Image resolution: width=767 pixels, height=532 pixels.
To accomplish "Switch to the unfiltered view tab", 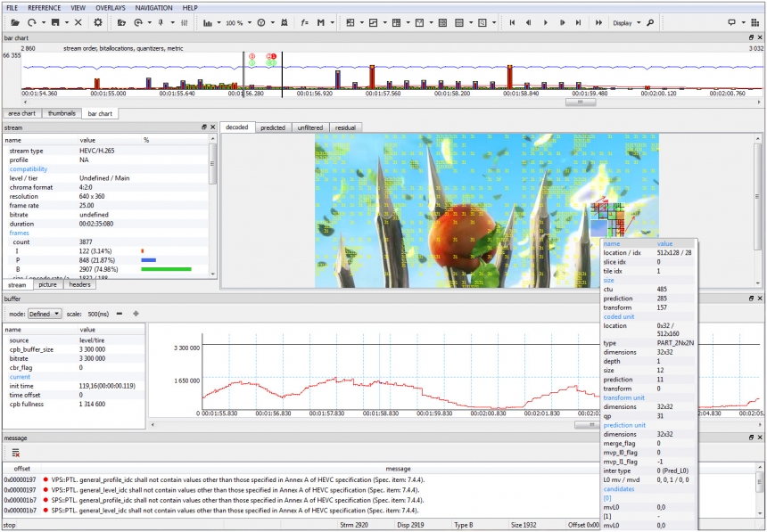I will (x=310, y=127).
